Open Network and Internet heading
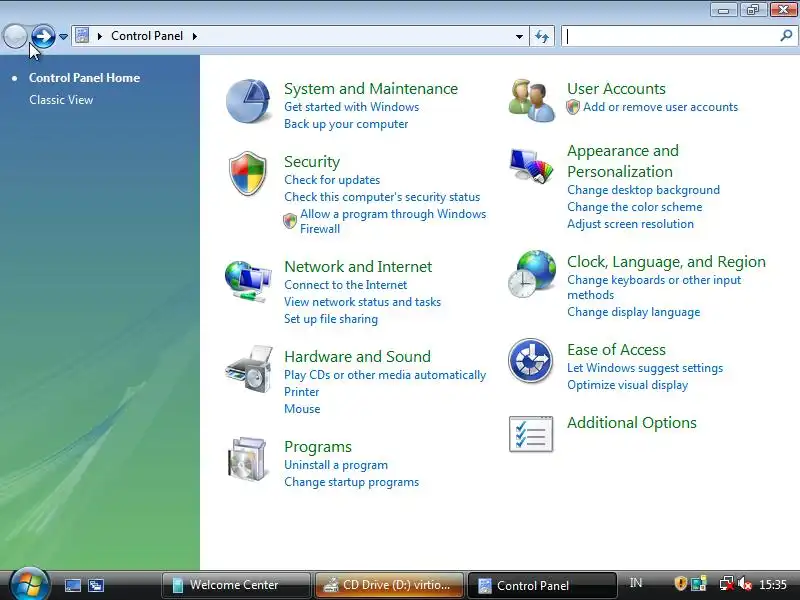Image resolution: width=800 pixels, height=600 pixels. 358,266
